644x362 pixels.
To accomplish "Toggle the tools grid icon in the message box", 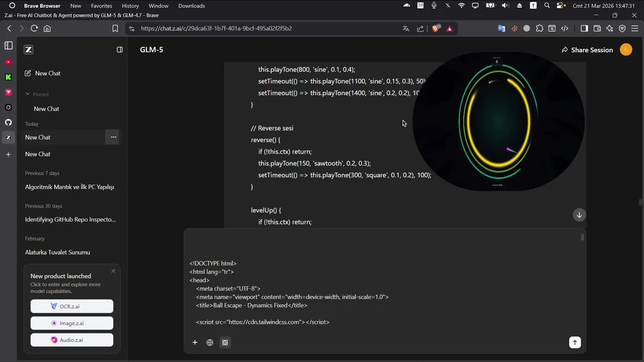I will pyautogui.click(x=225, y=342).
